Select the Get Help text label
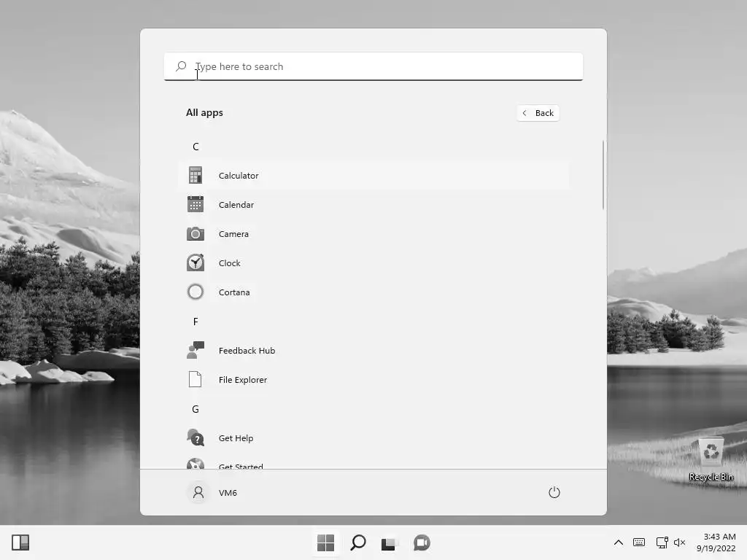The width and height of the screenshot is (747, 560). (236, 438)
